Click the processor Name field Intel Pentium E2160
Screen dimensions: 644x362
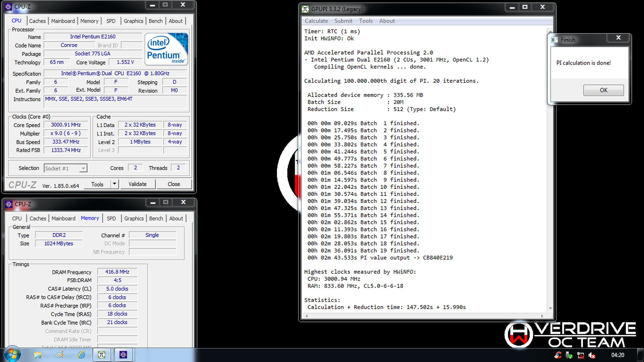click(93, 37)
